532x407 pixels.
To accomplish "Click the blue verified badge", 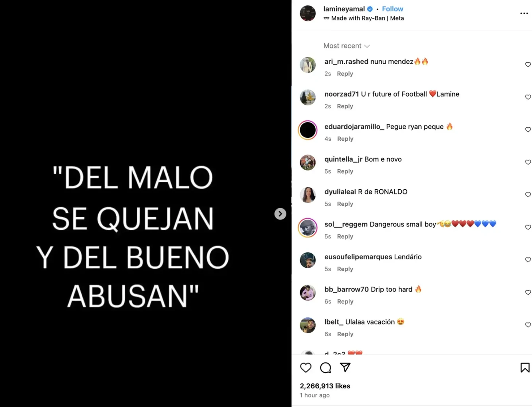I will coord(370,9).
